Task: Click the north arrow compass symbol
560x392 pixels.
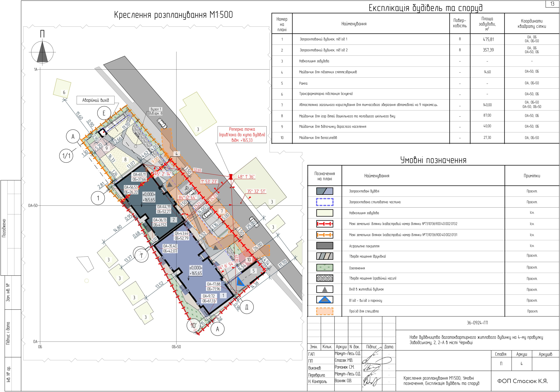Action: point(42,52)
